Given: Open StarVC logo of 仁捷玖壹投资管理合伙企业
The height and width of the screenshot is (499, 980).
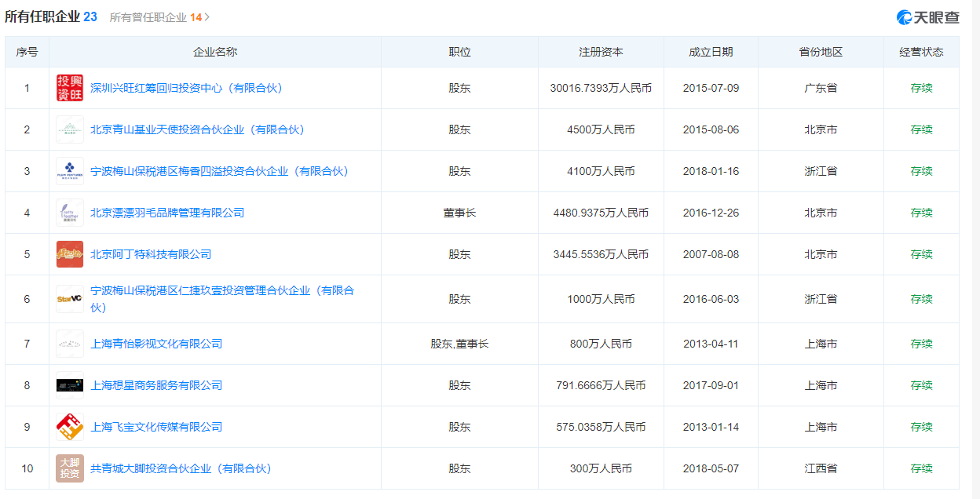Looking at the screenshot, I should pyautogui.click(x=70, y=299).
